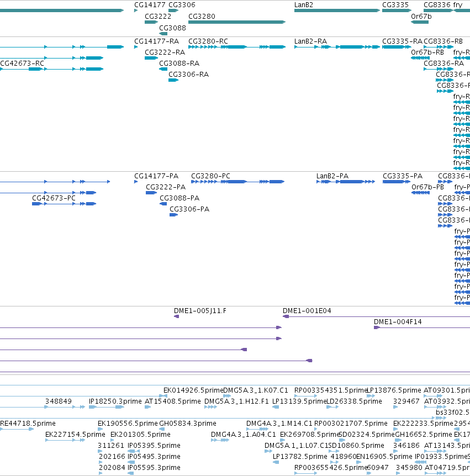
Task: Click the CG3088-PA protein label
Action: (179, 198)
